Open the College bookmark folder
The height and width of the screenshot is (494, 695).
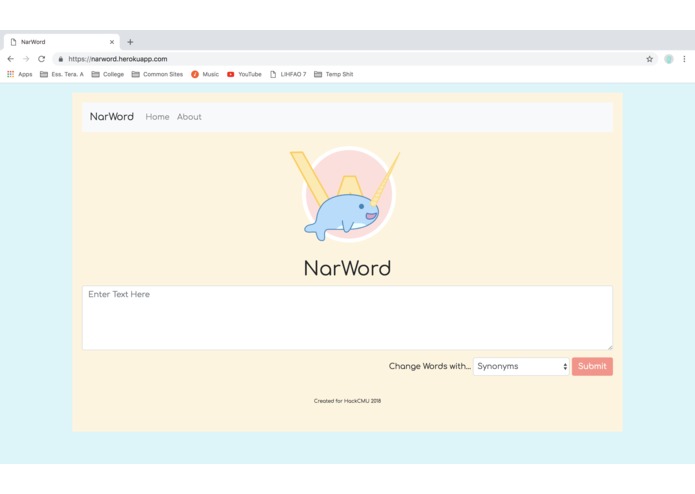click(108, 74)
